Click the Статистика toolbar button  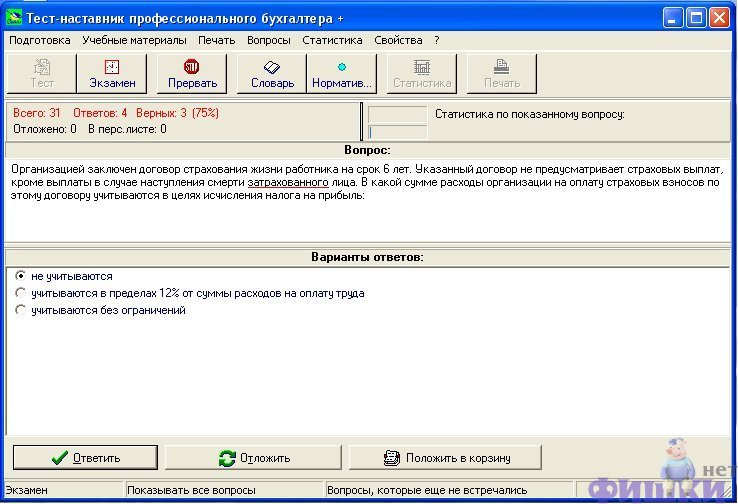(x=422, y=74)
